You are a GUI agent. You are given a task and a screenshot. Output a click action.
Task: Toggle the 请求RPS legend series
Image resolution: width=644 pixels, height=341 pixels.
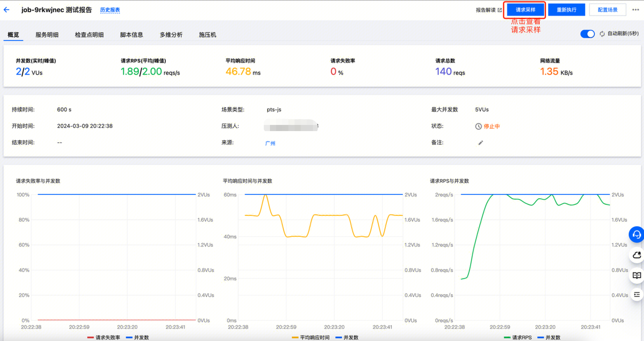point(518,337)
